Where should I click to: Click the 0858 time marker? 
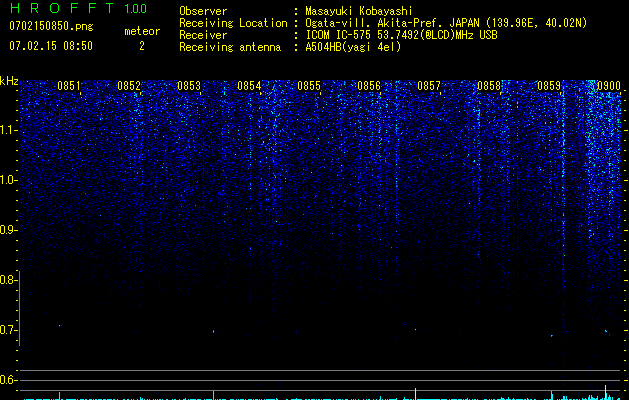(489, 86)
